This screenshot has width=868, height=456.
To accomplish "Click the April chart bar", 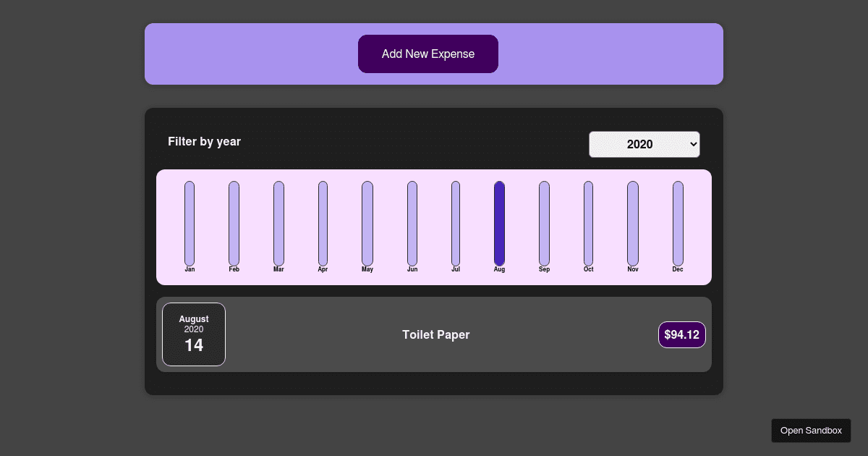I will click(x=323, y=223).
